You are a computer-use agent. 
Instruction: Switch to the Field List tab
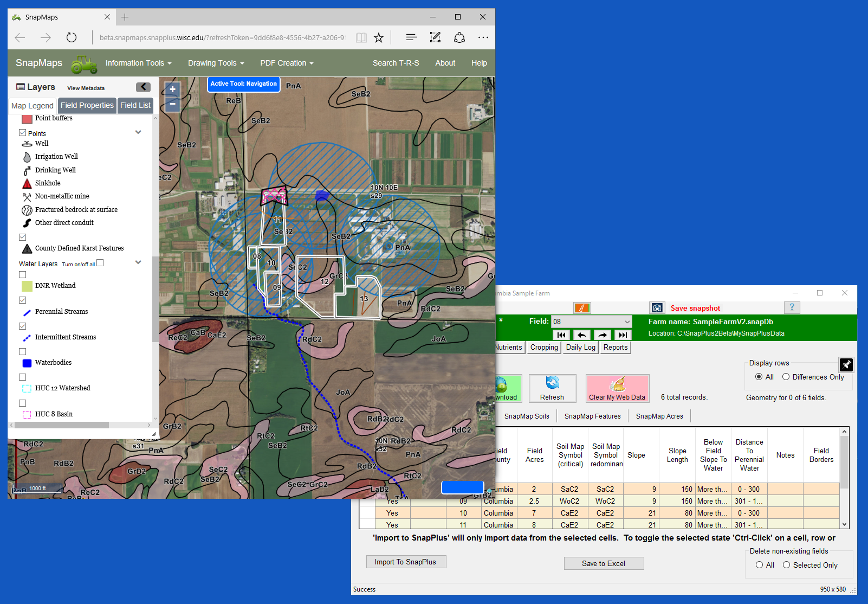(x=135, y=105)
